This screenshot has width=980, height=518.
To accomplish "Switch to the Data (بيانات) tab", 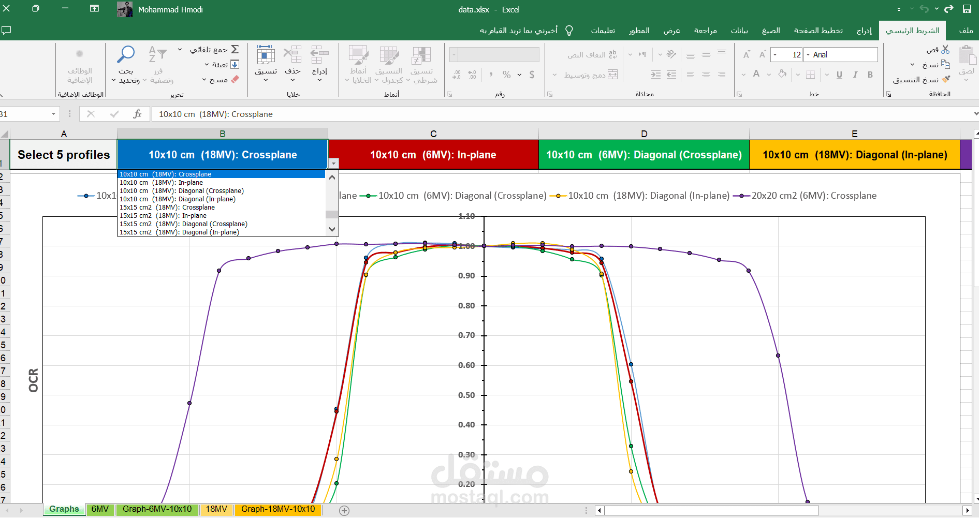I will (739, 31).
